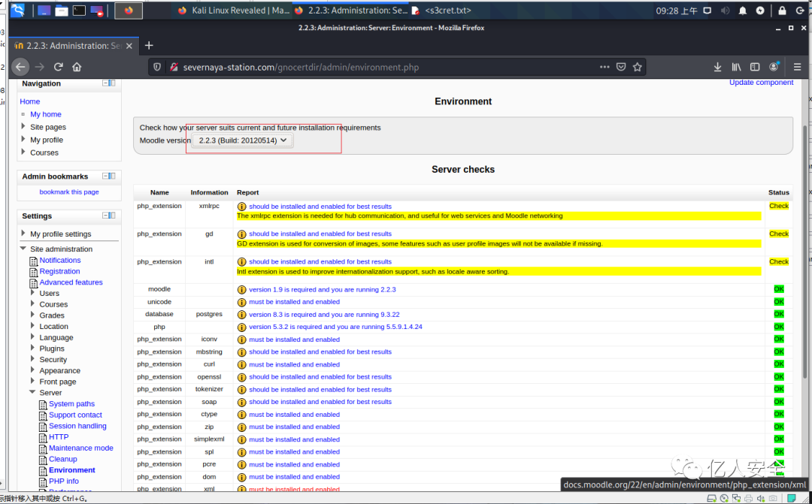Screen dimensions: 812x504
Task: Expand Users under Site administration
Action: (x=32, y=293)
